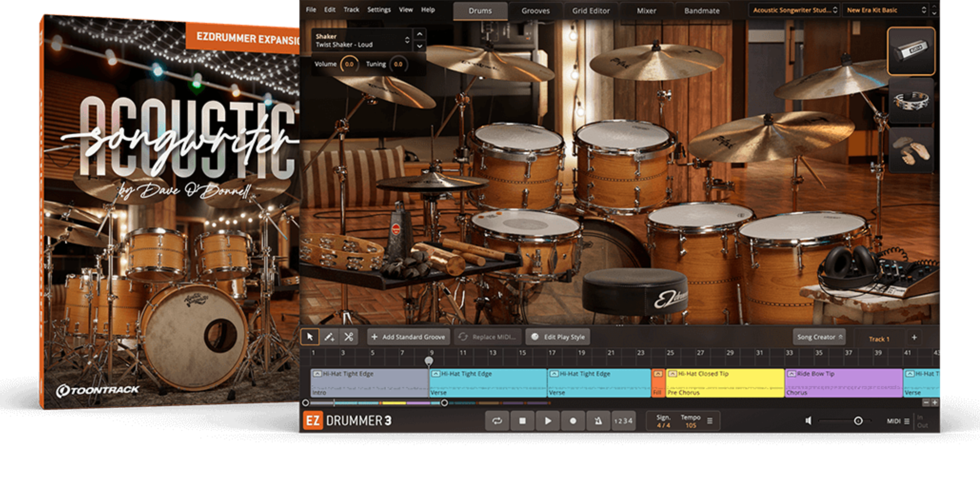Open Acoustic Songwriter Studio library dropdown
The width and height of the screenshot is (980, 477).
tap(794, 10)
